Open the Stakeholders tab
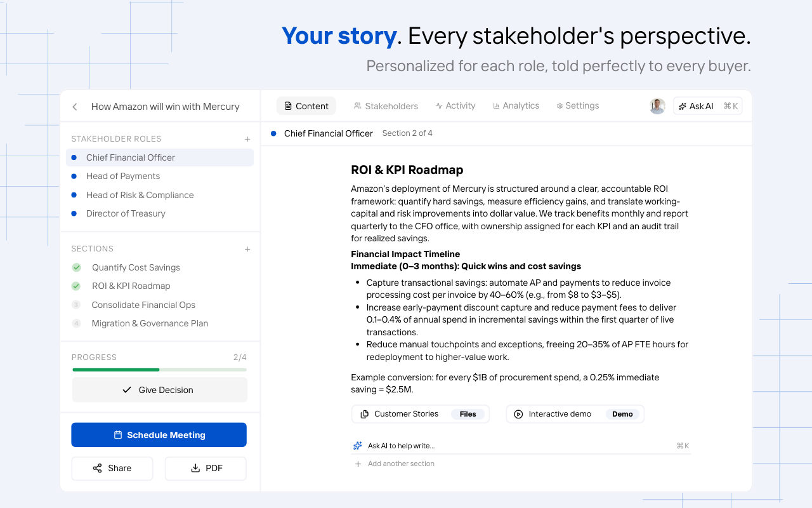Viewport: 812px width, 508px height. 386,106
